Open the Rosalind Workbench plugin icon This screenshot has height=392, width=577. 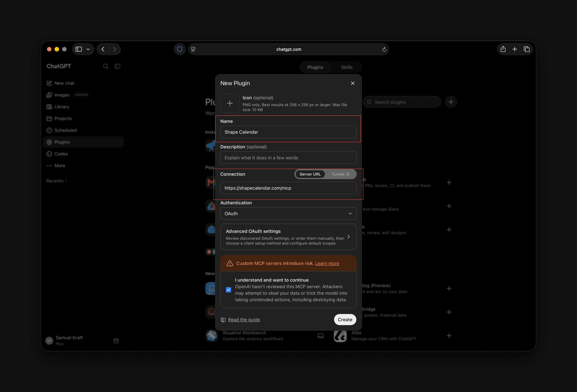tap(212, 336)
